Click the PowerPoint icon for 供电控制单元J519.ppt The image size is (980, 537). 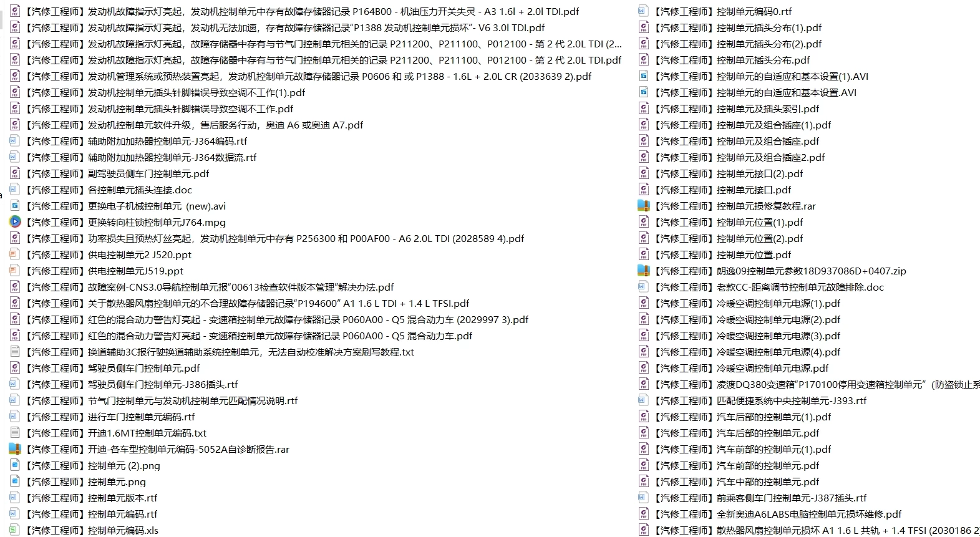click(x=15, y=271)
